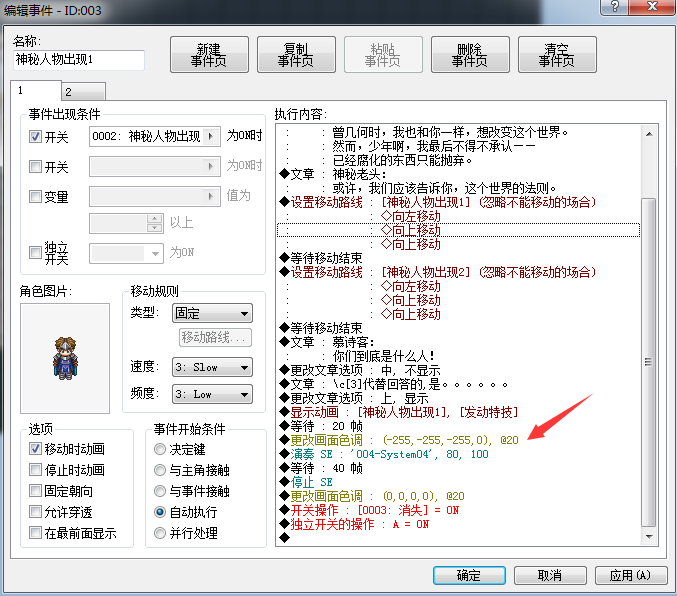Screen dimensions: 677x596
Task: Click the variable value stepper up arrow
Action: tap(154, 219)
